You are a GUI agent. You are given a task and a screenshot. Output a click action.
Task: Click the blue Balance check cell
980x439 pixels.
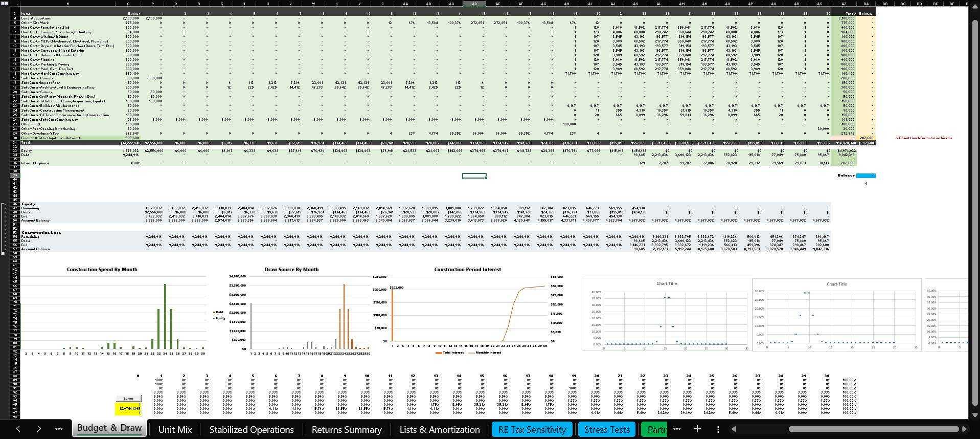pos(866,175)
